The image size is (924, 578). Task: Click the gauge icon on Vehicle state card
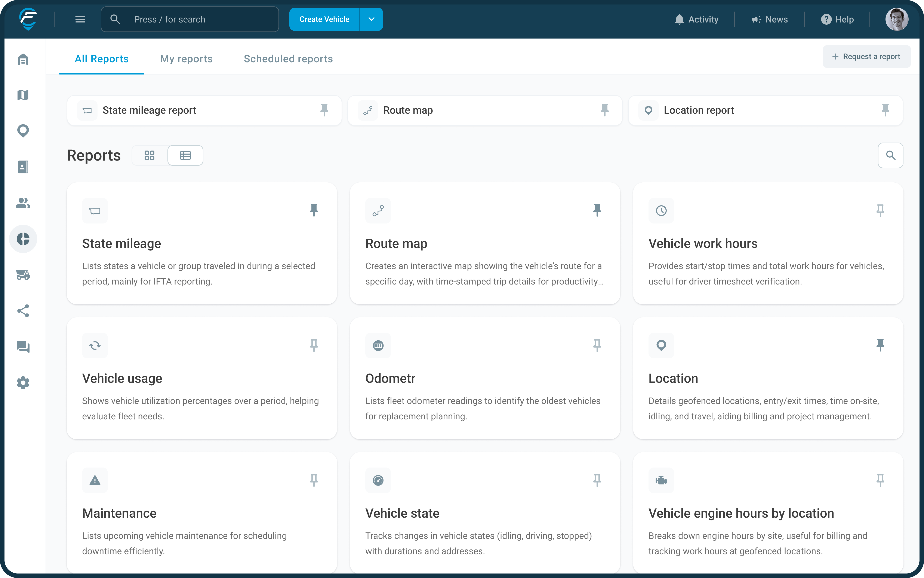378,481
